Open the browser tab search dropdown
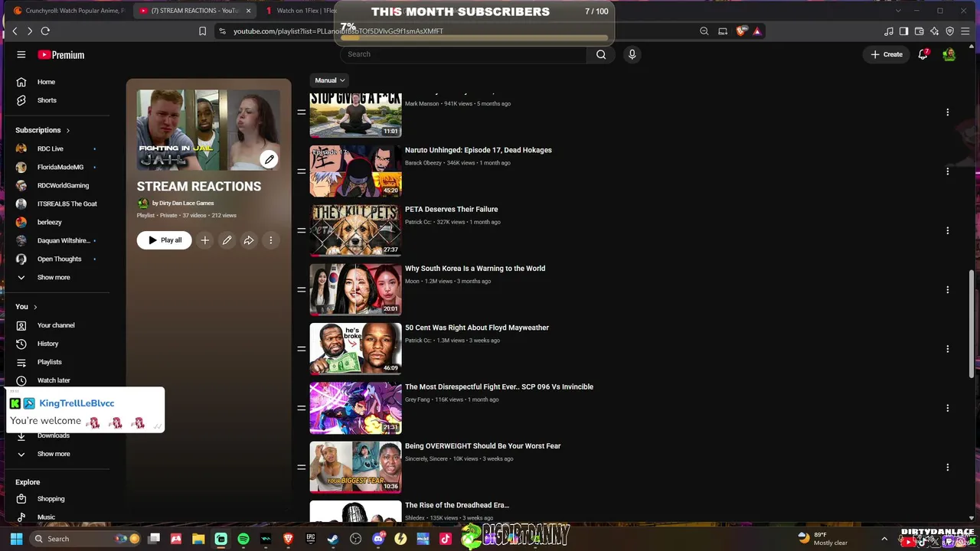This screenshot has width=980, height=551. (898, 11)
